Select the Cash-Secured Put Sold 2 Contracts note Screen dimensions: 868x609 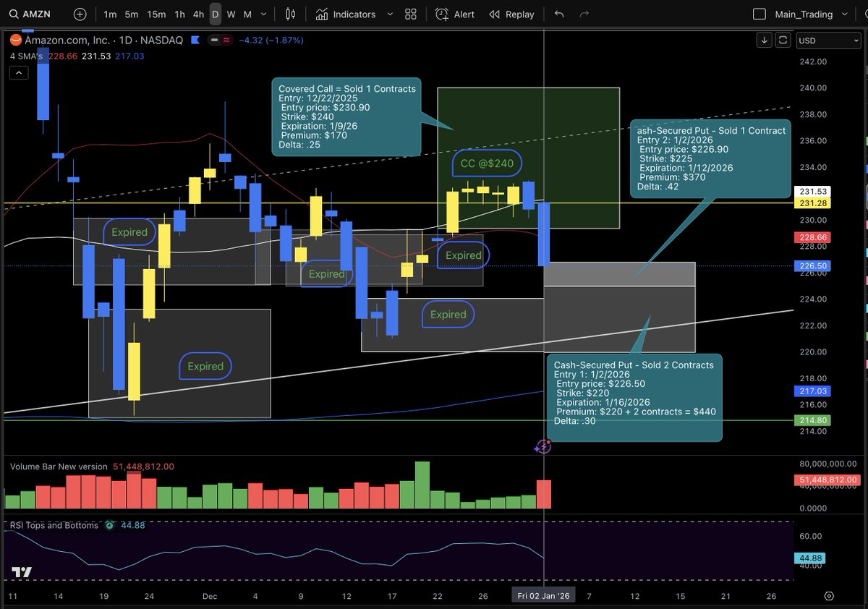634,397
